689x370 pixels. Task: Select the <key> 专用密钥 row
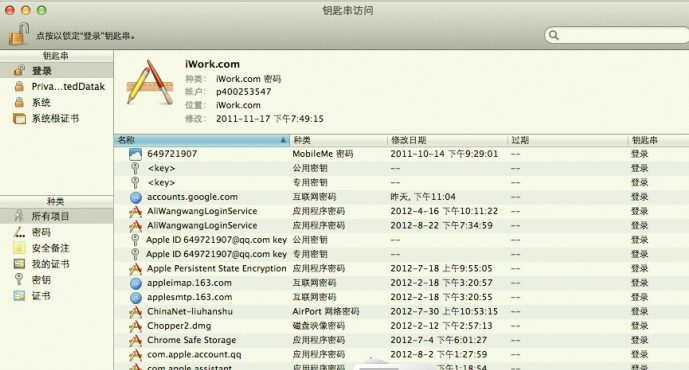pyautogui.click(x=402, y=182)
